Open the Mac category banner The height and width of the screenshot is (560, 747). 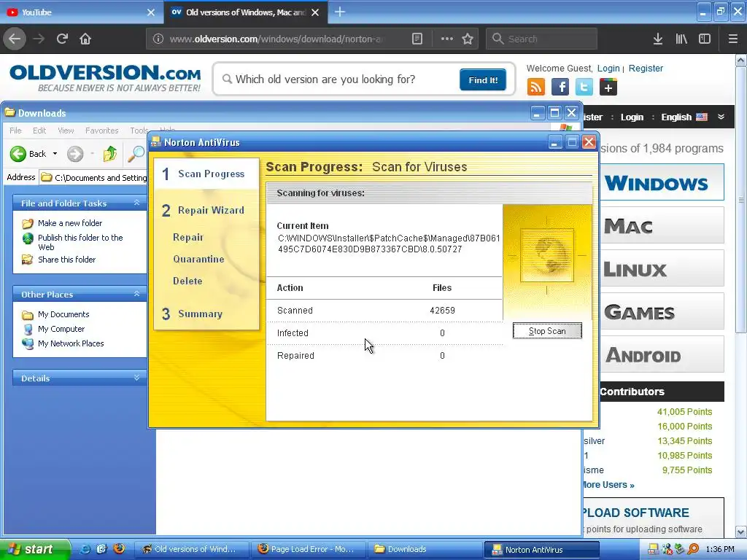pos(662,226)
